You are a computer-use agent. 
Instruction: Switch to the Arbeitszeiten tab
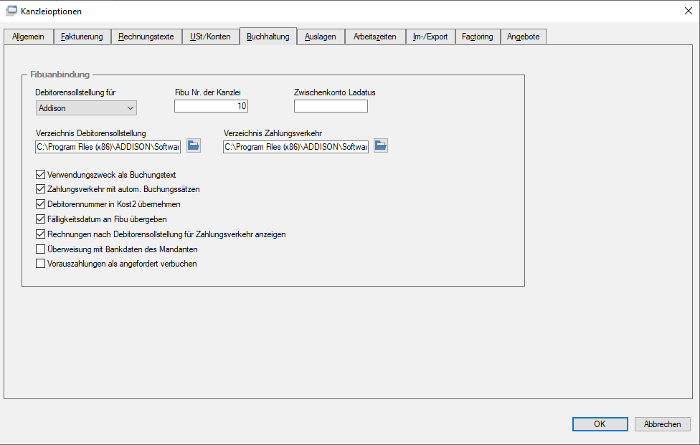pos(375,37)
